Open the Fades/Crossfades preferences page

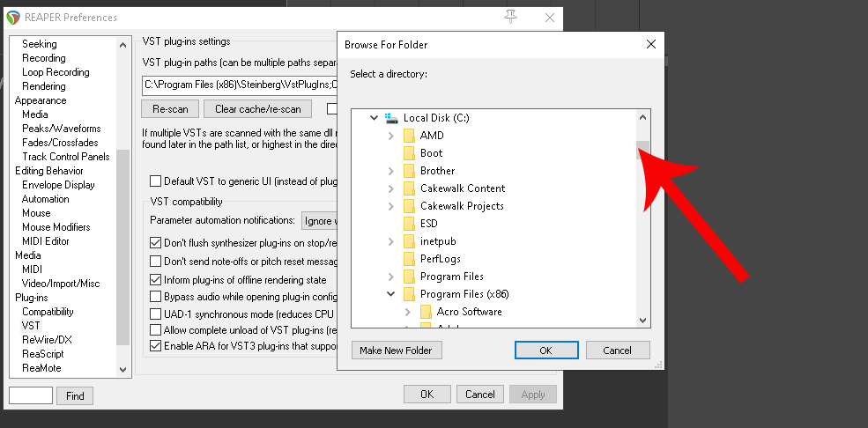pyautogui.click(x=60, y=143)
